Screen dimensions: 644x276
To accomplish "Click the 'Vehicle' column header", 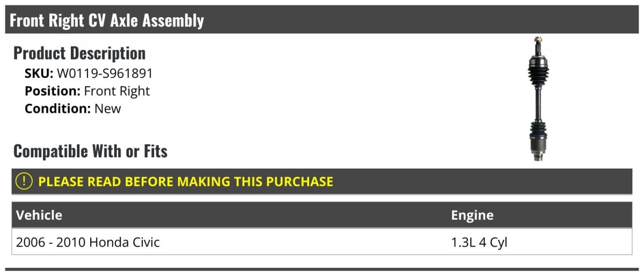I will coord(39,215).
